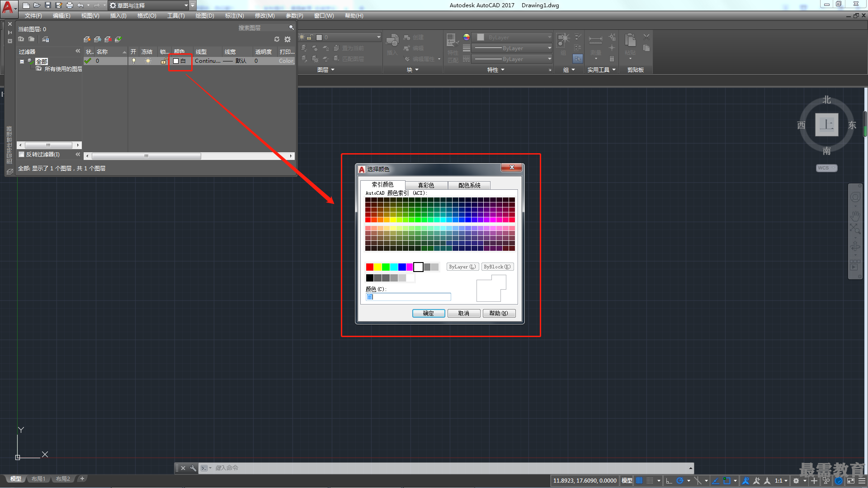Expand the 块 ribbon panel dropdown
868x488 pixels.
pyautogui.click(x=412, y=70)
